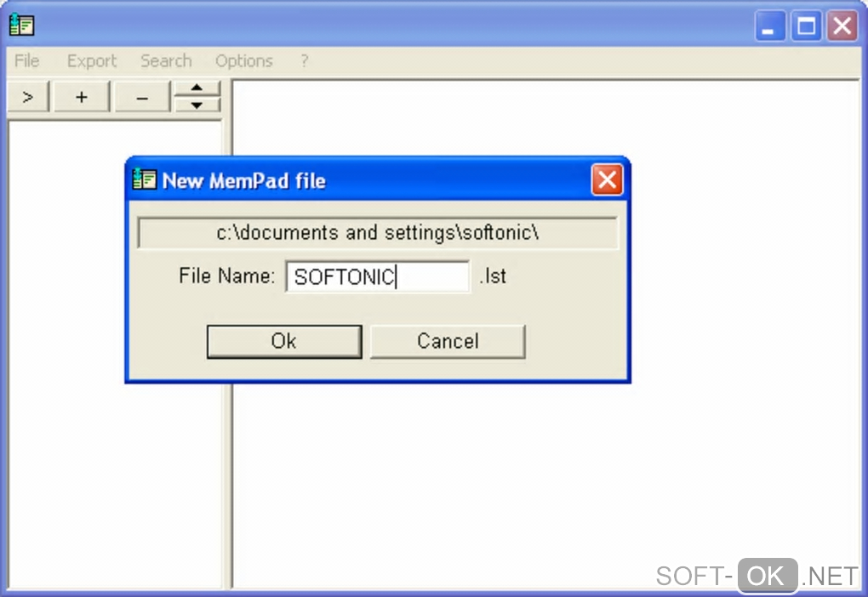
Task: Click the 'File Name:' label
Action: tap(226, 276)
